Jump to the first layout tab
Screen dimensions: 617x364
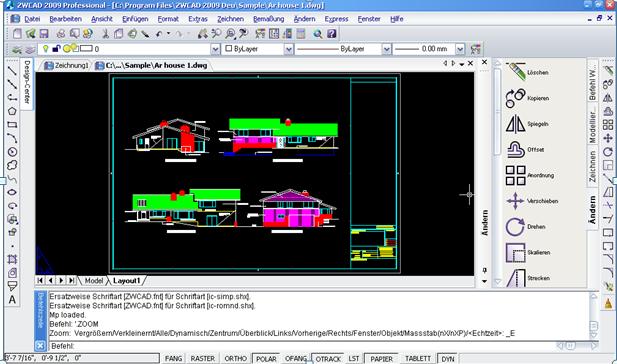coord(40,280)
